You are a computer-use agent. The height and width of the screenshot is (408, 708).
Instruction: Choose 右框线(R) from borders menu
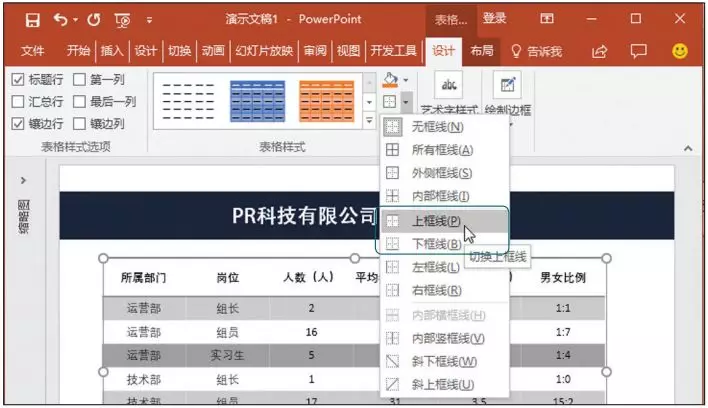(x=445, y=290)
